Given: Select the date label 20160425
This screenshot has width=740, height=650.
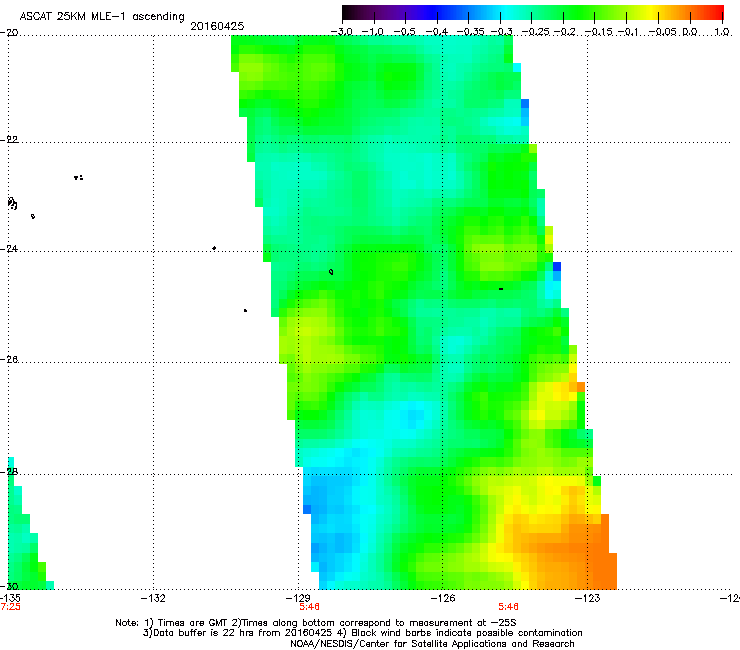Looking at the screenshot, I should [217, 26].
